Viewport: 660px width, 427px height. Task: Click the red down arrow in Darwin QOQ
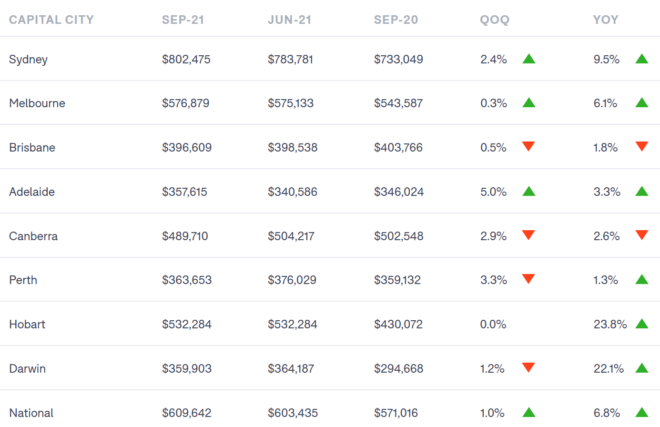(x=529, y=368)
